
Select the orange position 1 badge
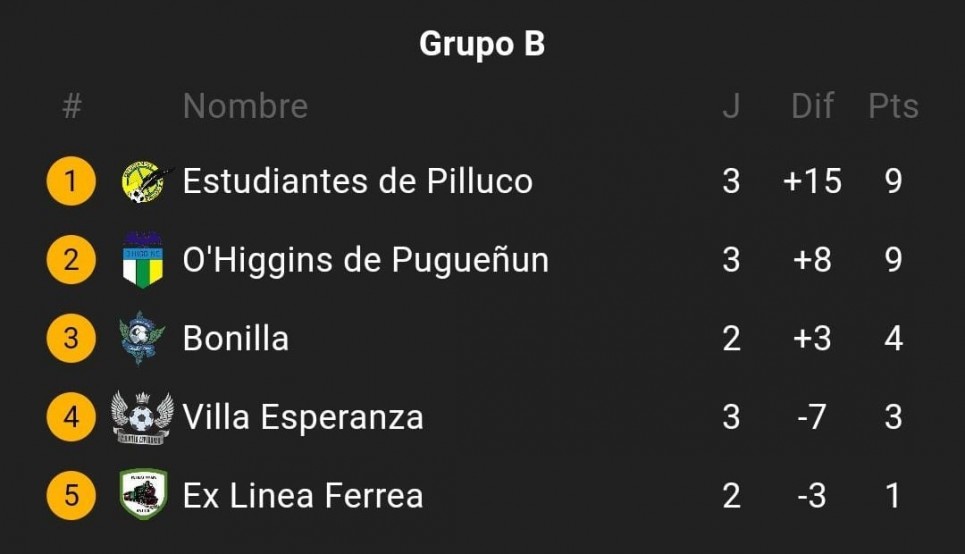click(71, 181)
